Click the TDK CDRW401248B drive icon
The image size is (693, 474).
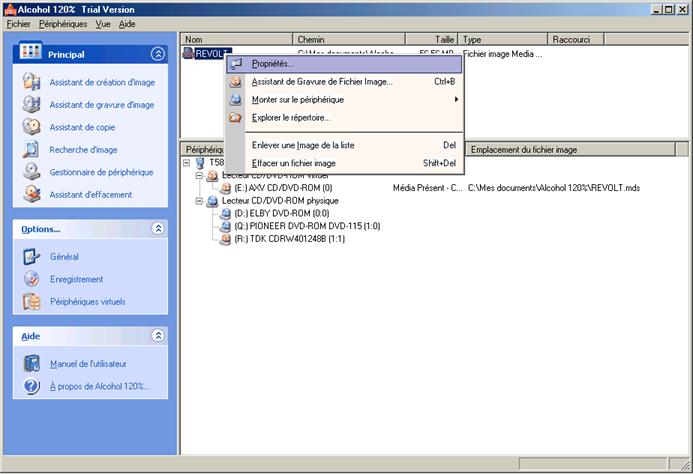point(225,239)
